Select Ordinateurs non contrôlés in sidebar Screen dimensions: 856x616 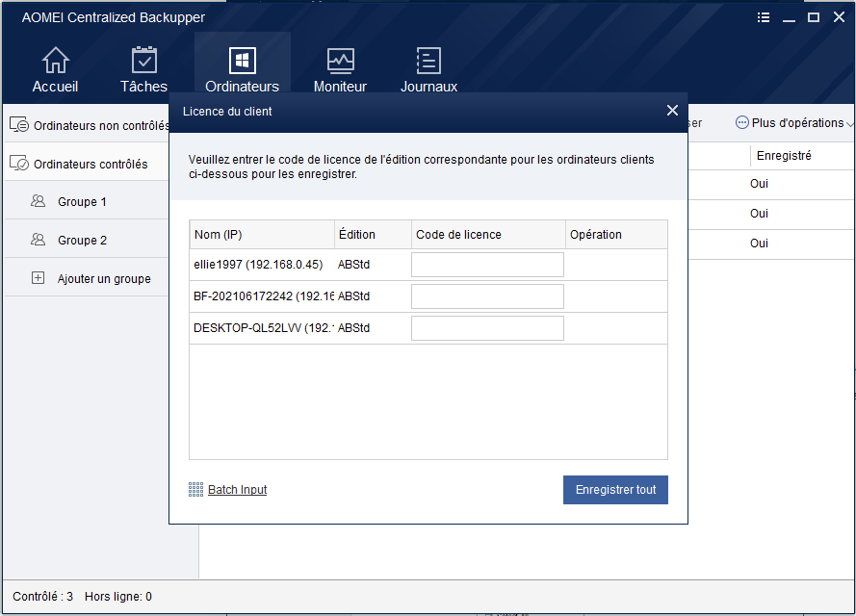87,125
